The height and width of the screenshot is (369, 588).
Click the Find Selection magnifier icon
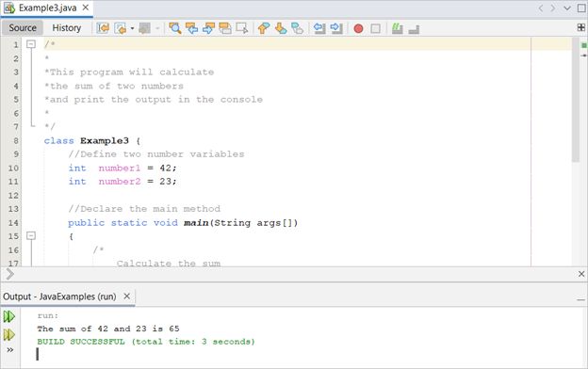point(174,28)
